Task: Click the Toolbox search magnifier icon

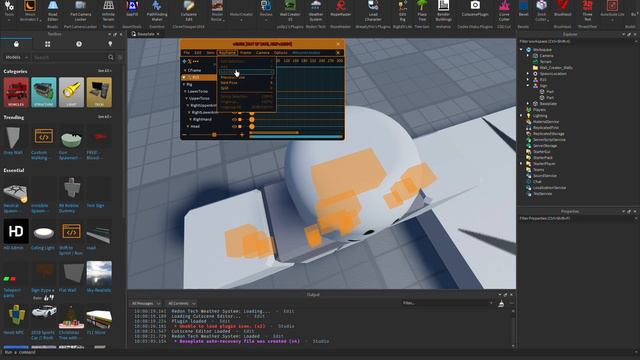Action: pyautogui.click(x=111, y=57)
